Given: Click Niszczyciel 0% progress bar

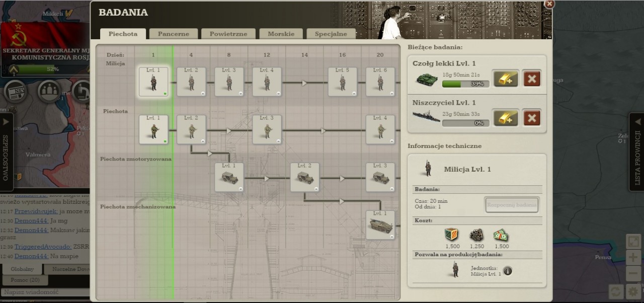Looking at the screenshot, I should (465, 123).
